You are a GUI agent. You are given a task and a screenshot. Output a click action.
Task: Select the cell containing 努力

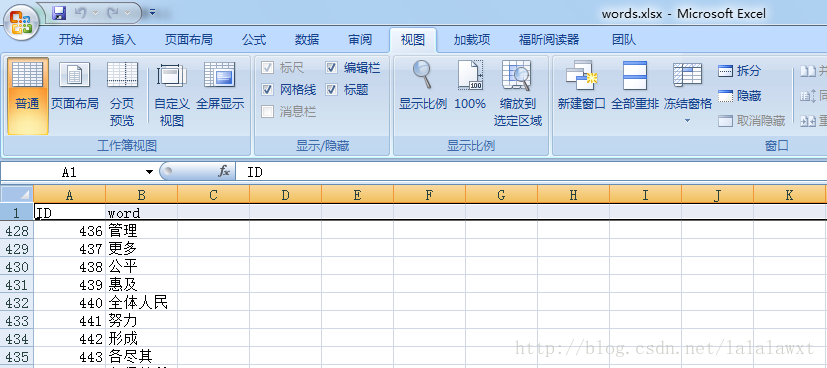pos(141,320)
